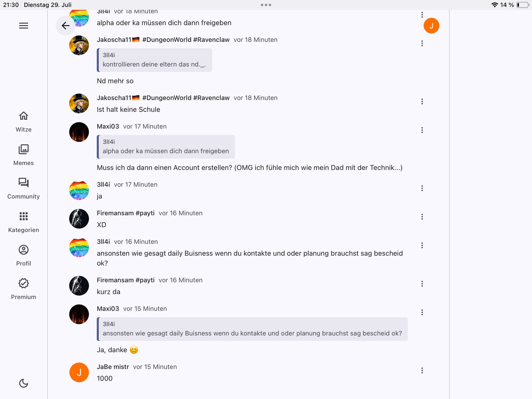532x399 pixels.
Task: Tap JaBe mistr's orange avatar beside 1000
Action: [x=79, y=372]
